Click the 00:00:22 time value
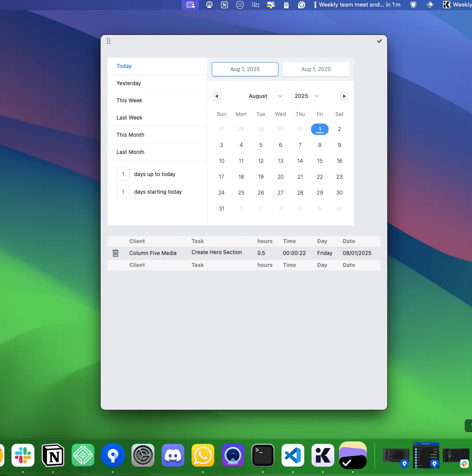 pos(294,253)
